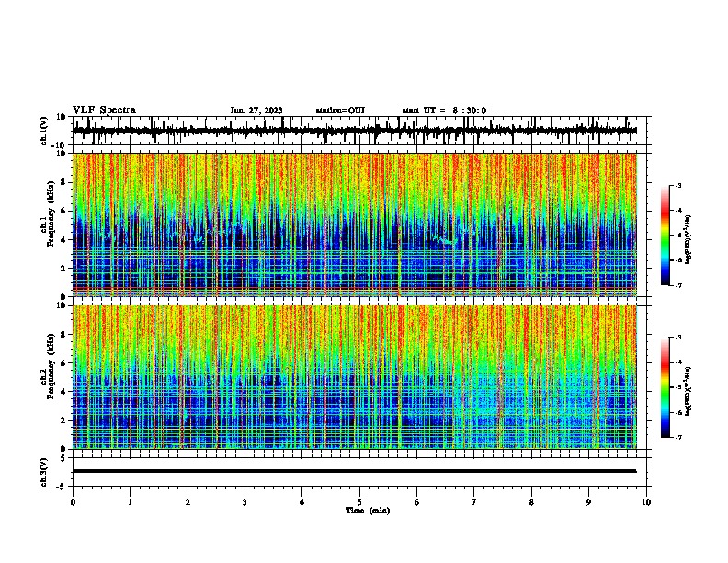The image size is (728, 563).
Task: Select the 'start UT = 8:30:0' label
Action: click(444, 110)
